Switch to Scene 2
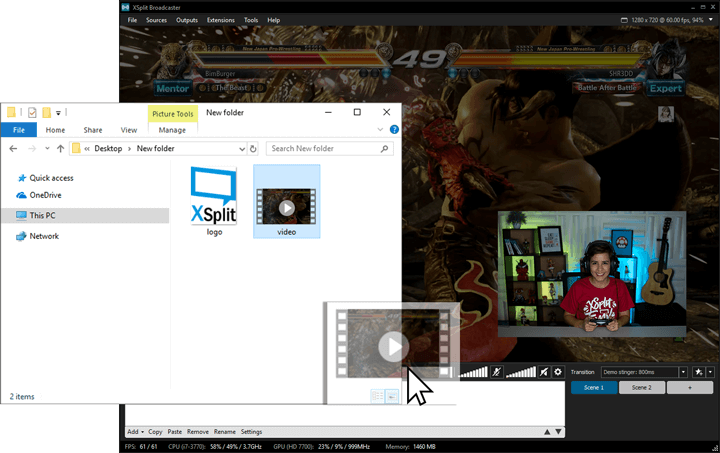720x453 pixels. point(641,387)
